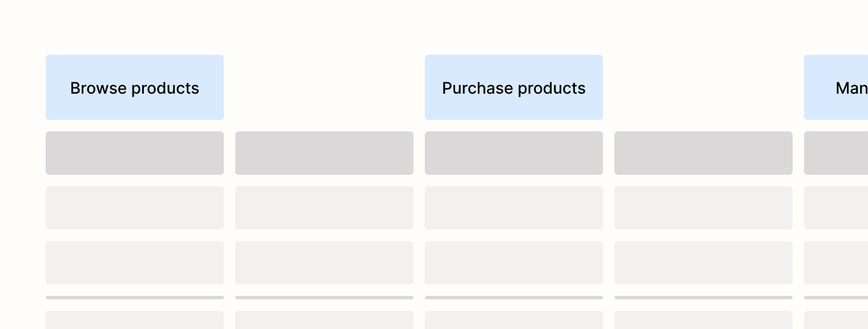Viewport: 868px width, 329px height.
Task: Select first light gray card in Browse products column
Action: [x=135, y=208]
